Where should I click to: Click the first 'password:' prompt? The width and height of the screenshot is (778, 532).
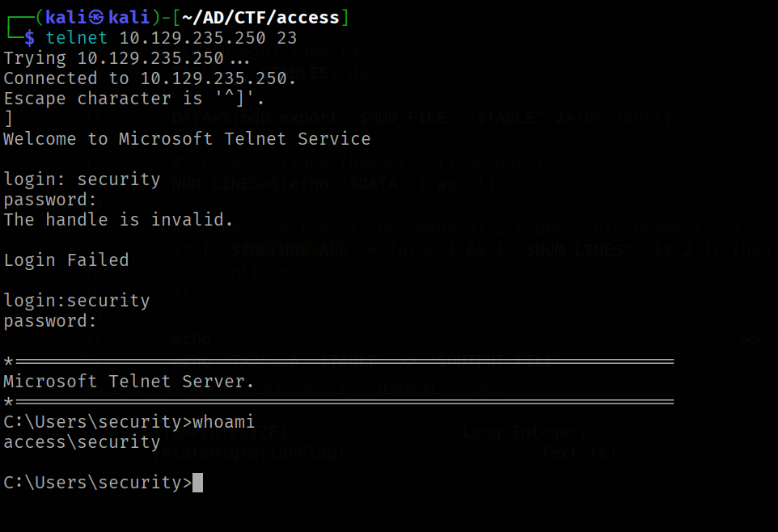(x=50, y=200)
